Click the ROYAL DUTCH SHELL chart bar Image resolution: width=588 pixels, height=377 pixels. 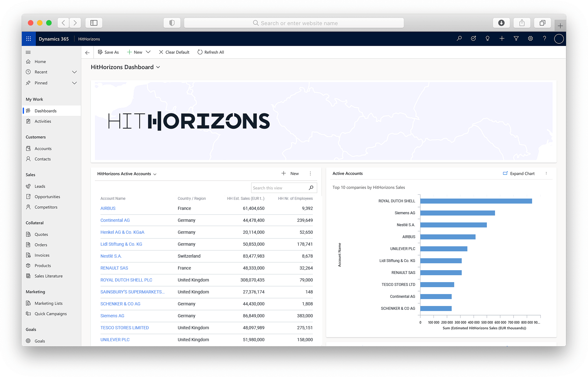click(476, 201)
